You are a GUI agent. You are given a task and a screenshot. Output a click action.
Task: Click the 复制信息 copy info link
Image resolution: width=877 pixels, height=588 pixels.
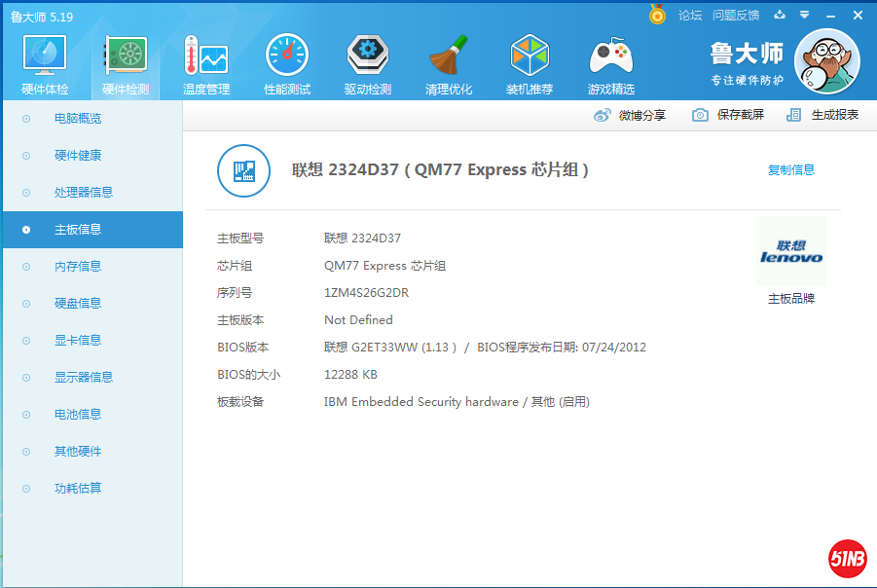(791, 170)
